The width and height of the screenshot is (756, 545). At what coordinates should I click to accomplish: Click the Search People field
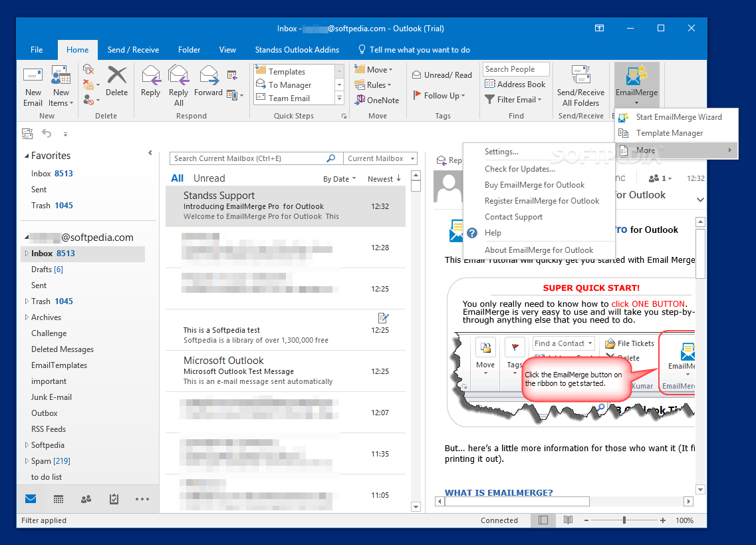point(516,69)
